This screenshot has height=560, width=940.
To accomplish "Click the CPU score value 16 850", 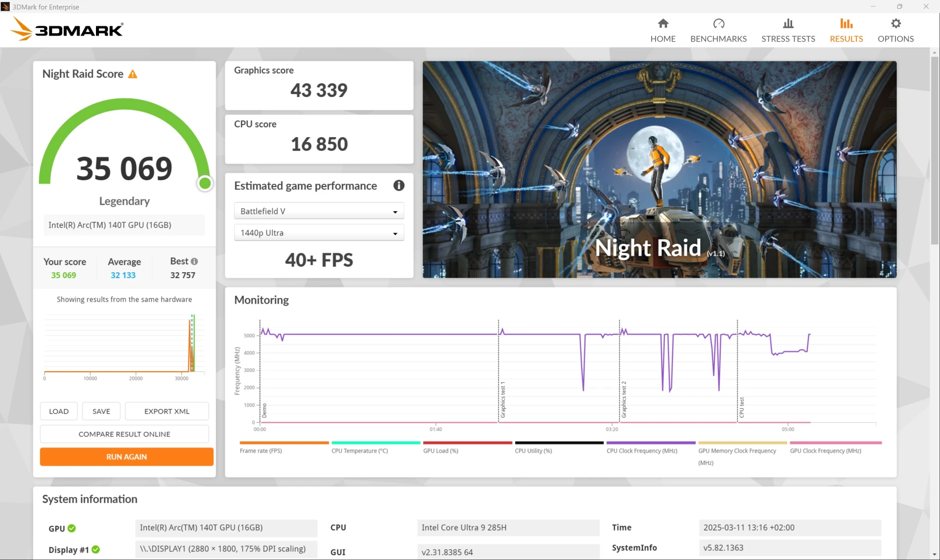I will pyautogui.click(x=319, y=144).
